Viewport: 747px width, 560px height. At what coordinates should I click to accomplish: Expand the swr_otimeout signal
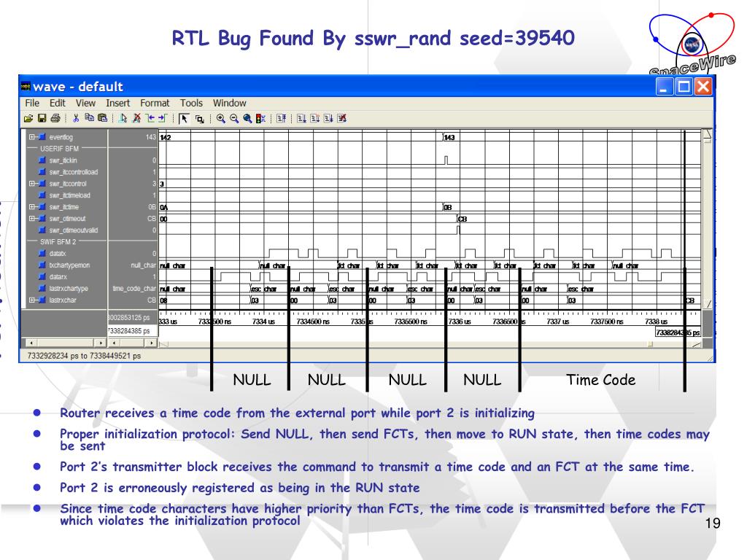[32, 219]
